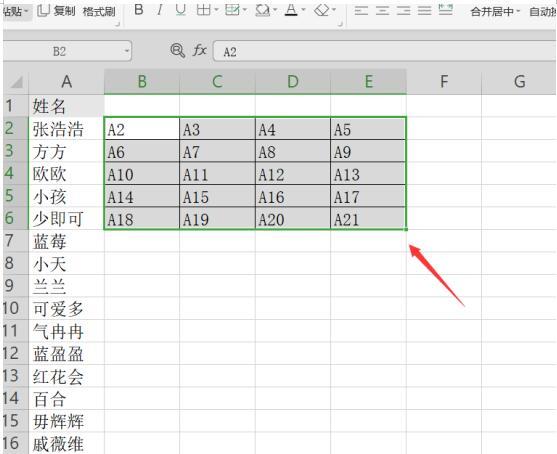Select row 16 header
This screenshot has width=557, height=454.
click(x=16, y=443)
